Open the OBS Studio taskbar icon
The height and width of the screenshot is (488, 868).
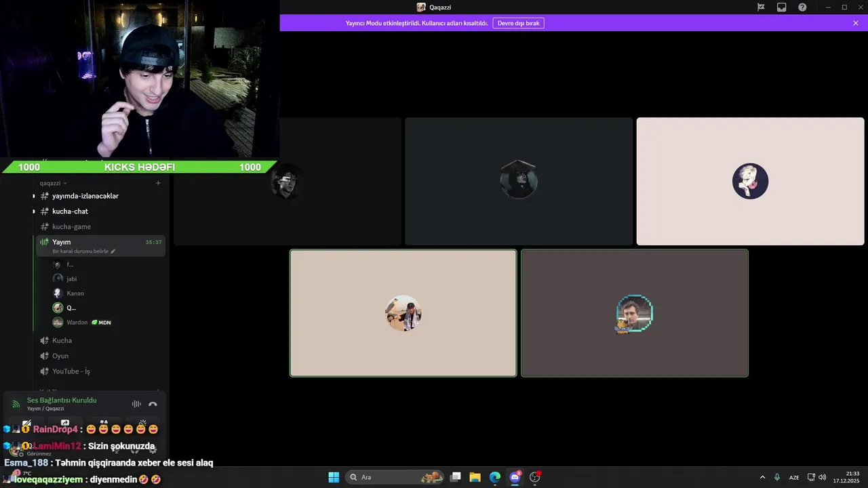[535, 477]
